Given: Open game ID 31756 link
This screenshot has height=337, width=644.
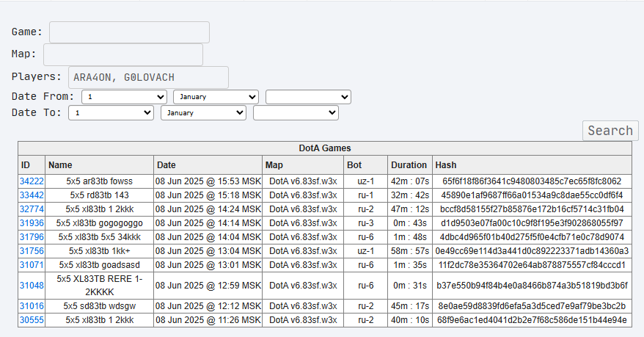Looking at the screenshot, I should pyautogui.click(x=32, y=251).
